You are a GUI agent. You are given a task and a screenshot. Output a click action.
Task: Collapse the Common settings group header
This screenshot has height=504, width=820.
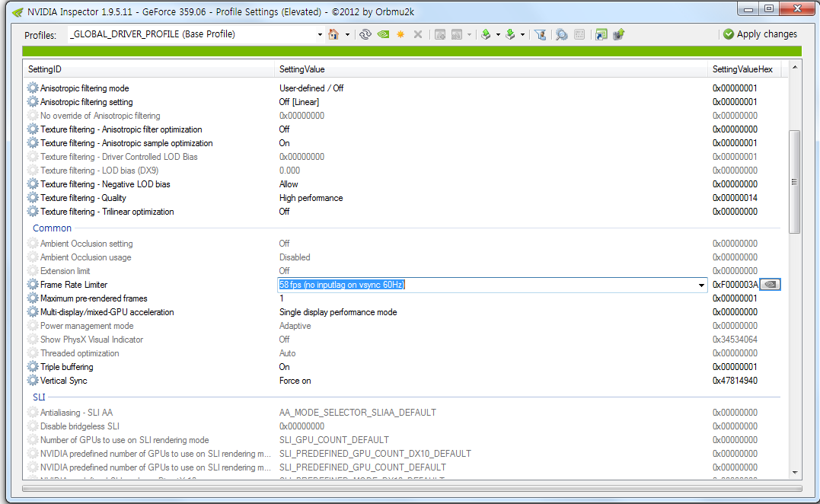coord(52,228)
